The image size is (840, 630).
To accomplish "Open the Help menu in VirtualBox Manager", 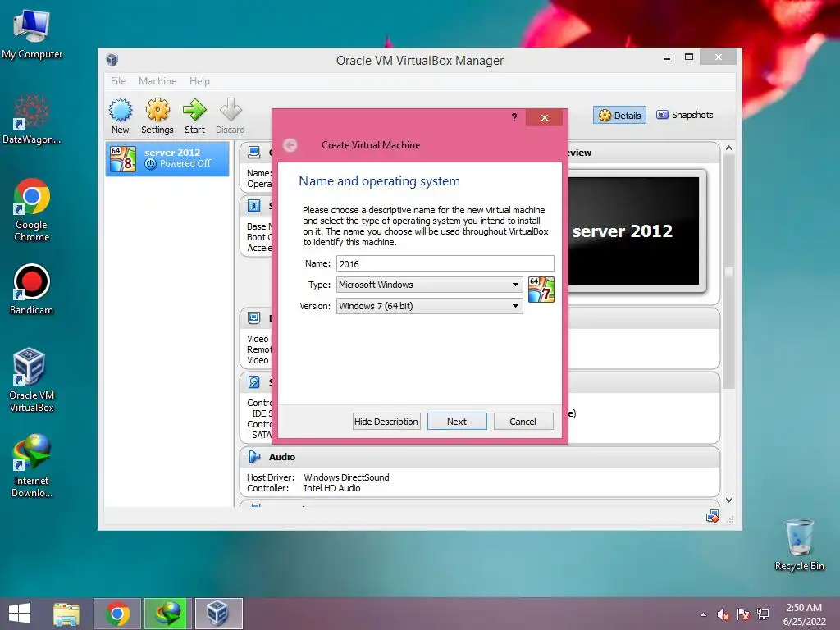I will coord(199,81).
